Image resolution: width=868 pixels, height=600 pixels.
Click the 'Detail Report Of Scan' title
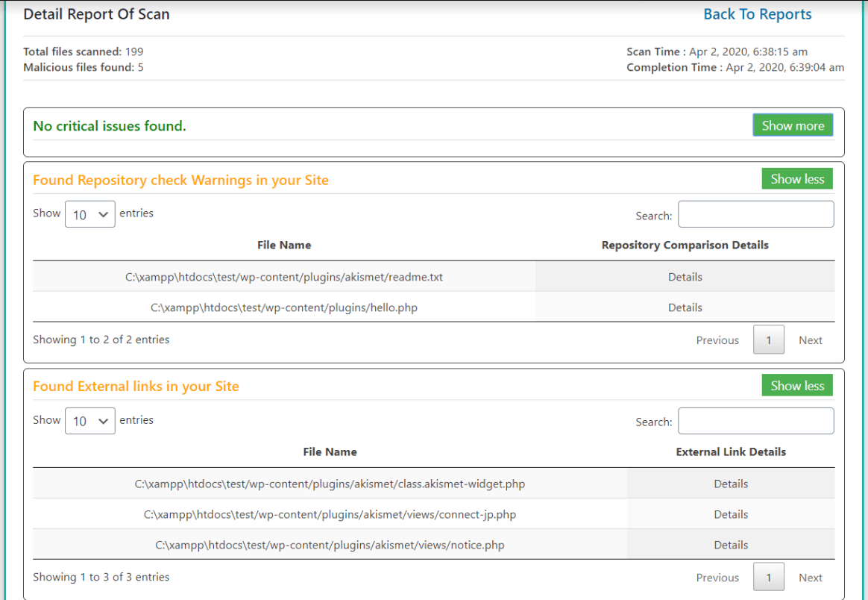(x=96, y=14)
